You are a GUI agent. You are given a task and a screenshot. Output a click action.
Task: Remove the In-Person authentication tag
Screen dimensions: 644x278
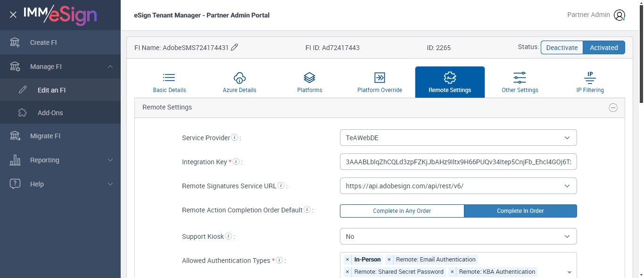point(347,260)
